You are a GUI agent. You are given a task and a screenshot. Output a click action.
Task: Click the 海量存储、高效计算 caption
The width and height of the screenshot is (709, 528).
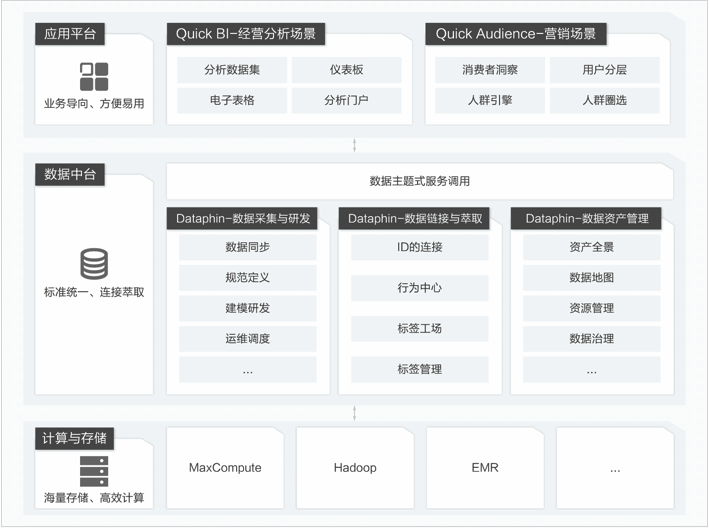tap(94, 498)
